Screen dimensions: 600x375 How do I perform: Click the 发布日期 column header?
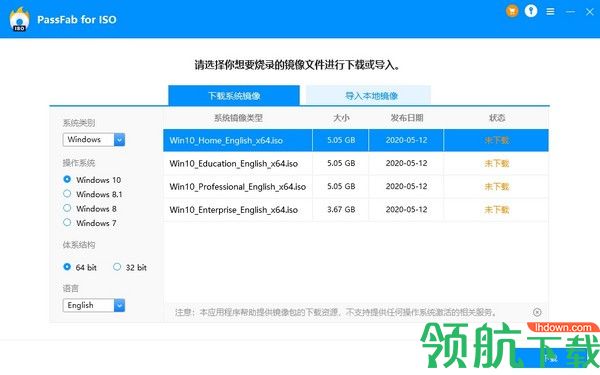[x=406, y=118]
